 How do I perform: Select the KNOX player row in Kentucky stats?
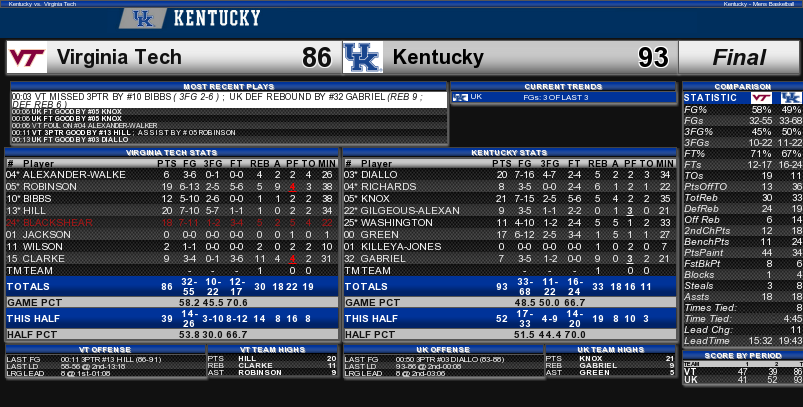[509, 199]
